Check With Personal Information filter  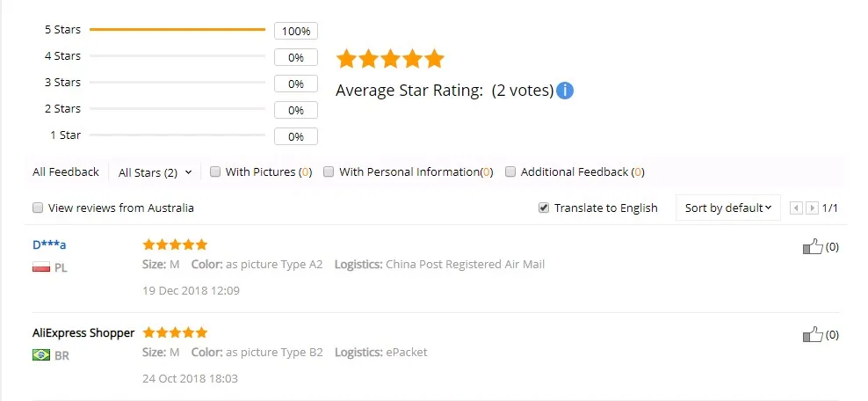click(x=329, y=172)
